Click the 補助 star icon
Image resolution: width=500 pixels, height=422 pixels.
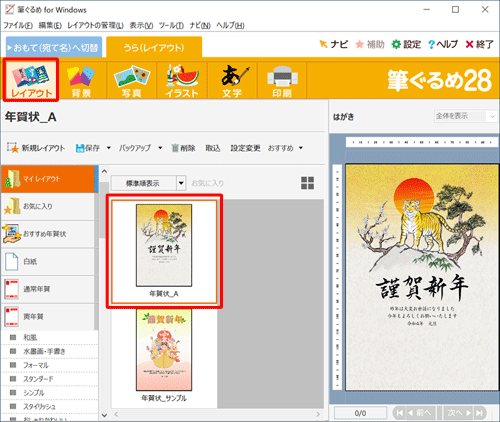(x=370, y=44)
